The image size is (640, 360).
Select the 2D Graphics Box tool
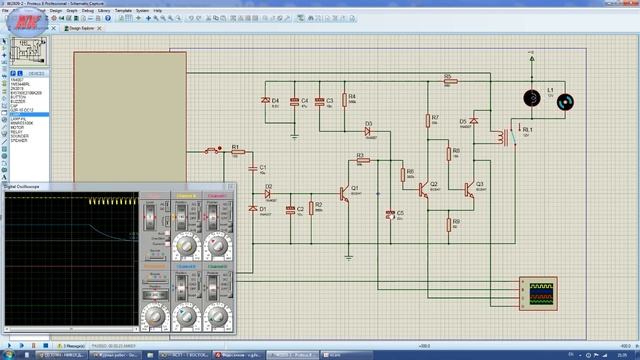click(4, 149)
